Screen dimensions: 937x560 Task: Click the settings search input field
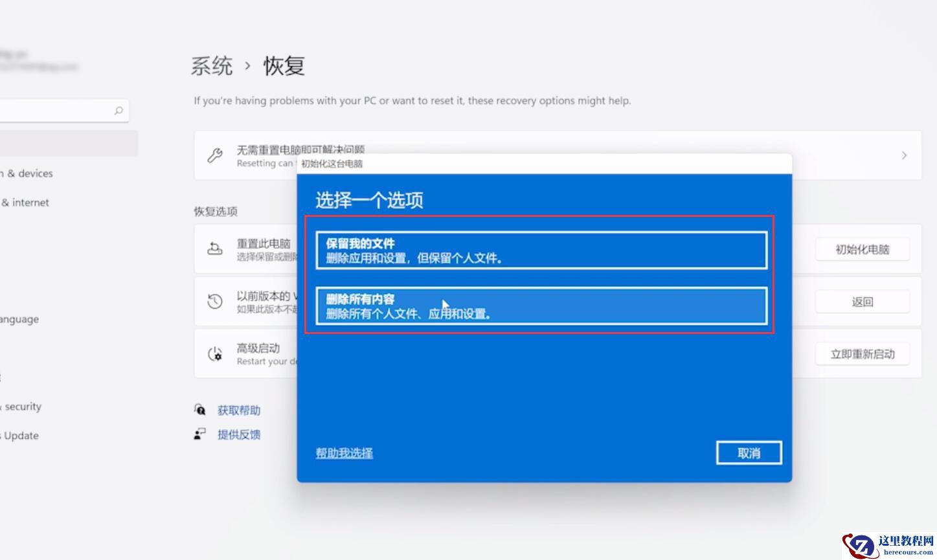coord(58,111)
